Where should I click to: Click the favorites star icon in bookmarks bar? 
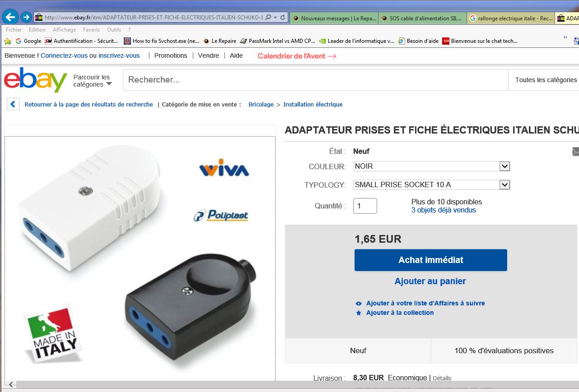[8, 41]
